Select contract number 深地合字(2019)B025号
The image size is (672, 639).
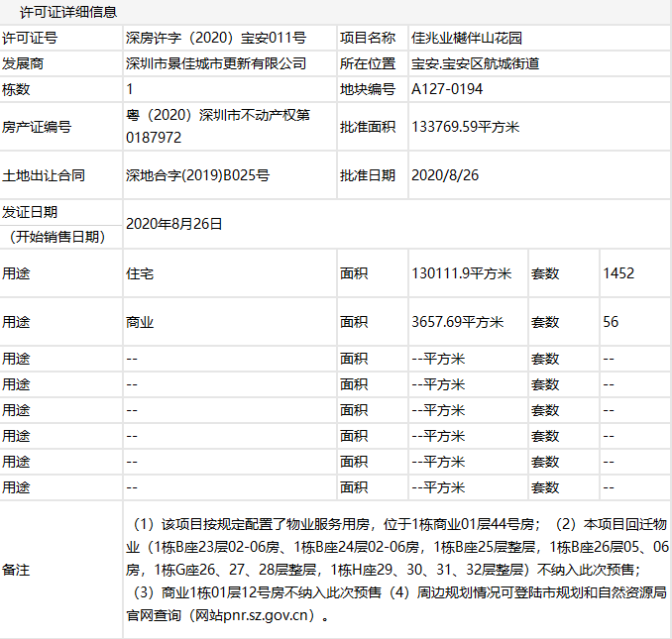[197, 175]
